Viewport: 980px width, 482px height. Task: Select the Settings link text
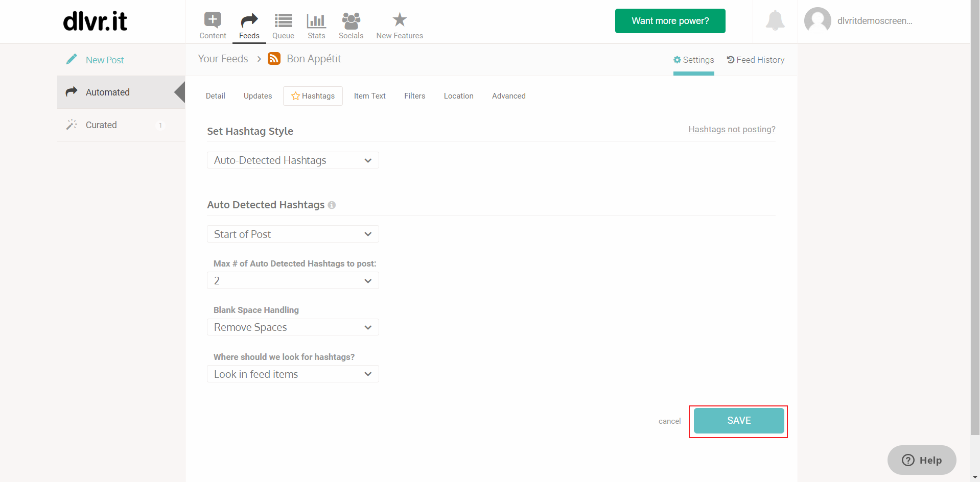pyautogui.click(x=698, y=60)
